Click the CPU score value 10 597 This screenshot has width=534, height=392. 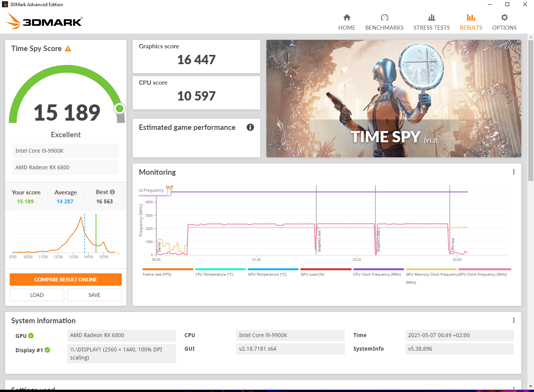(196, 96)
